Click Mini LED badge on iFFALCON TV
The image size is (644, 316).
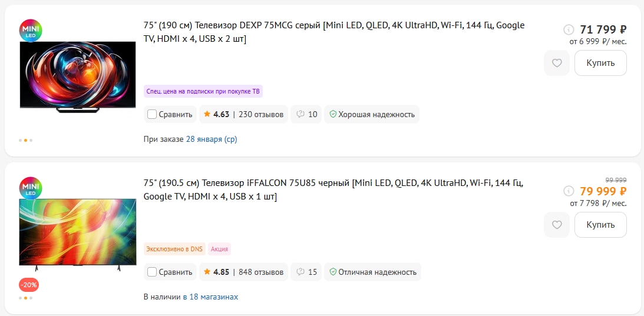(x=31, y=189)
